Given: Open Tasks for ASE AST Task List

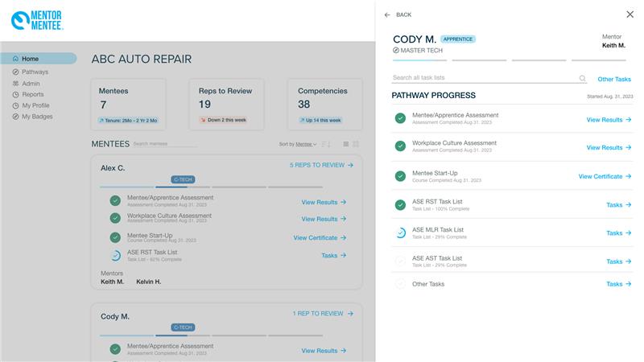Looking at the screenshot, I should (x=618, y=261).
